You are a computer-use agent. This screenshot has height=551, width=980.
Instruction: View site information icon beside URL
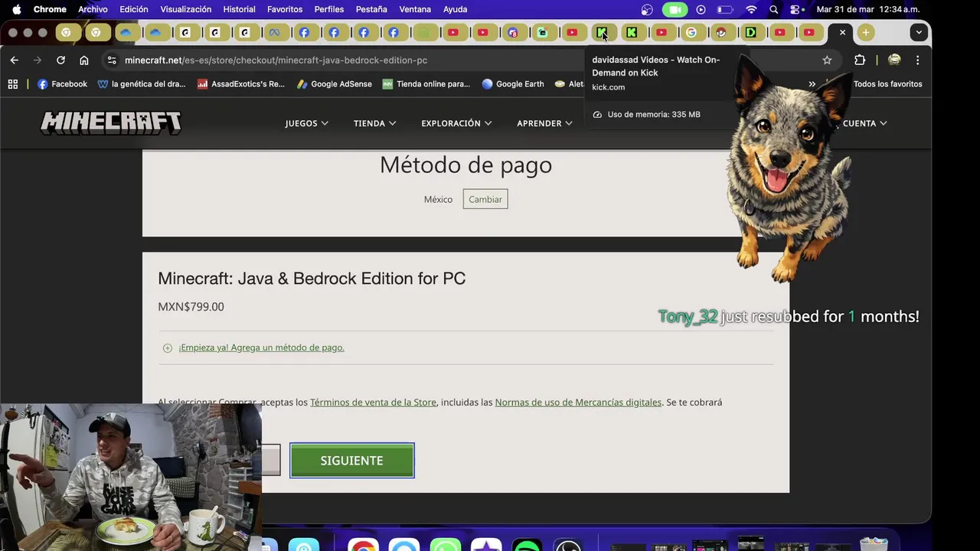[112, 60]
